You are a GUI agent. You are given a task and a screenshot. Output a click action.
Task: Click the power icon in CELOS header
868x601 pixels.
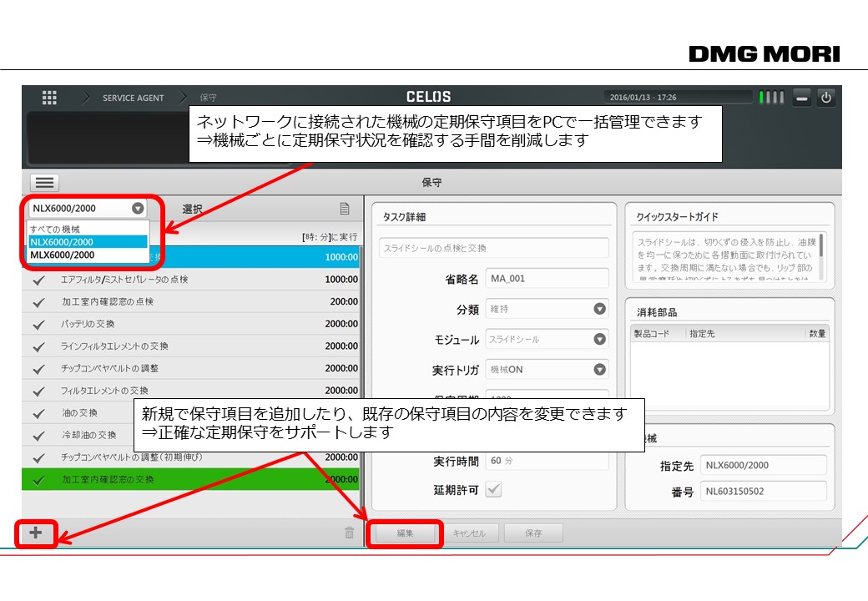coord(826,98)
